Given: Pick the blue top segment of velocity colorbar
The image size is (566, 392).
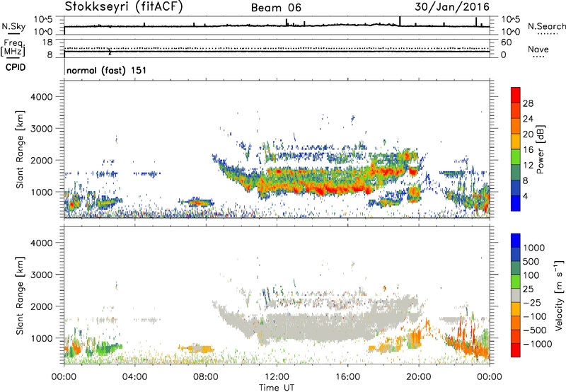Looking at the screenshot, I should point(516,241).
